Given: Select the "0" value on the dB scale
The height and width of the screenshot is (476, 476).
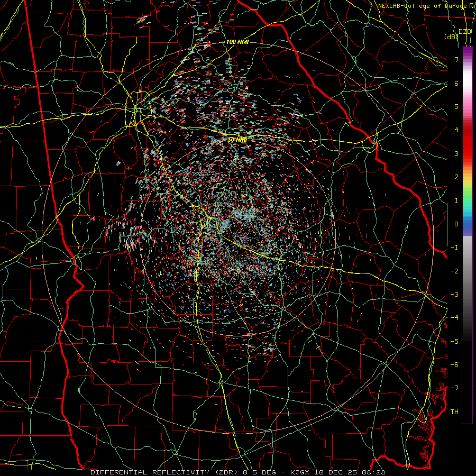Looking at the screenshot, I should [456, 224].
